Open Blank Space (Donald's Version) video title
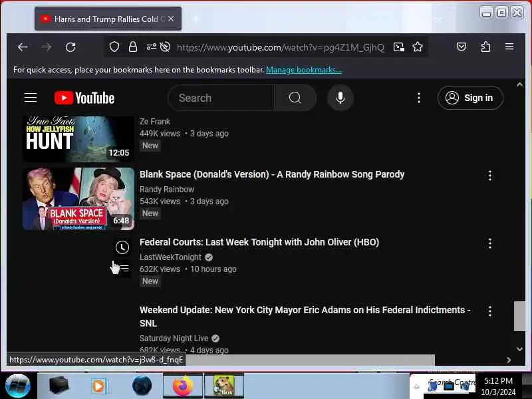 [x=272, y=174]
